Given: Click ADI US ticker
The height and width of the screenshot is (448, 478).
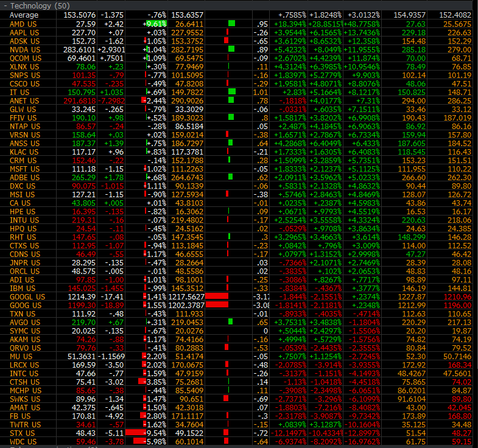Looking at the screenshot, I should (22, 280).
